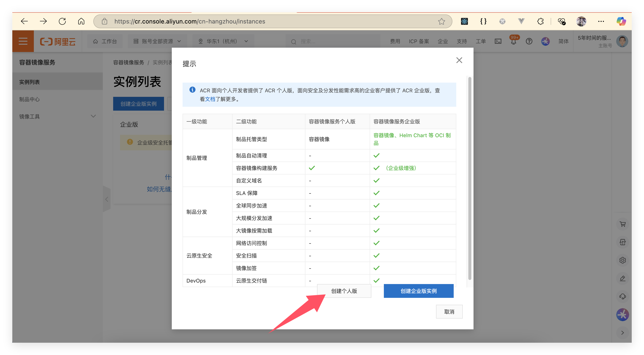Viewport: 644px width, 355px height.
Task: Open the API icon in right rail
Action: [622, 242]
